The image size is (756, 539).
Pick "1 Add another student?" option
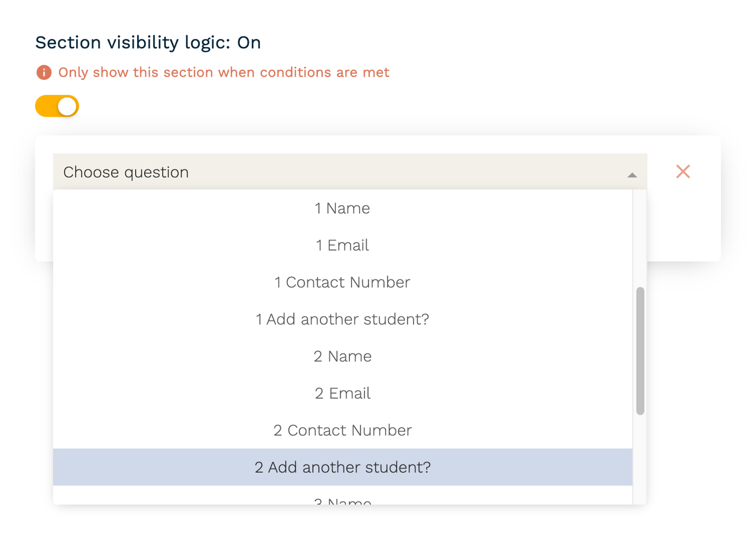coord(342,319)
